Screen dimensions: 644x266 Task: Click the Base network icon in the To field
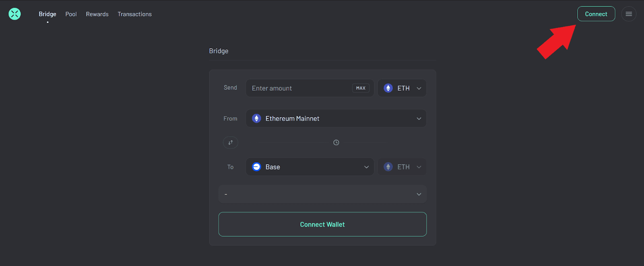[256, 167]
